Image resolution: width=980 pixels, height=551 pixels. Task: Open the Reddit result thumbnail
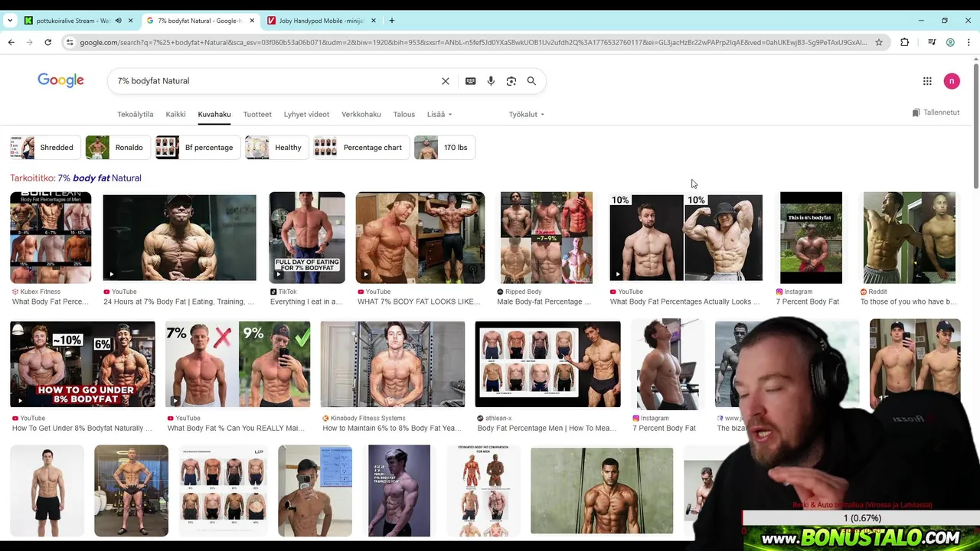[910, 237]
